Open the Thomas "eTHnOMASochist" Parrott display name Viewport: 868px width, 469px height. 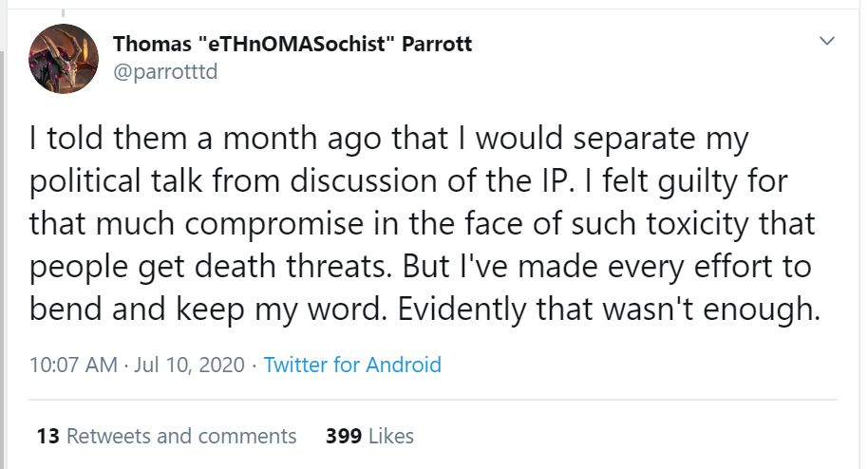click(292, 44)
